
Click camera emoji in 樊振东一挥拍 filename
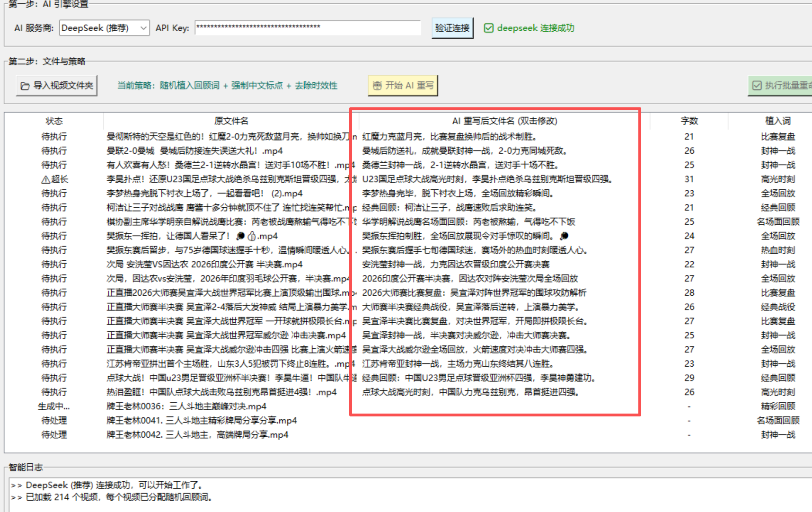[x=240, y=236]
